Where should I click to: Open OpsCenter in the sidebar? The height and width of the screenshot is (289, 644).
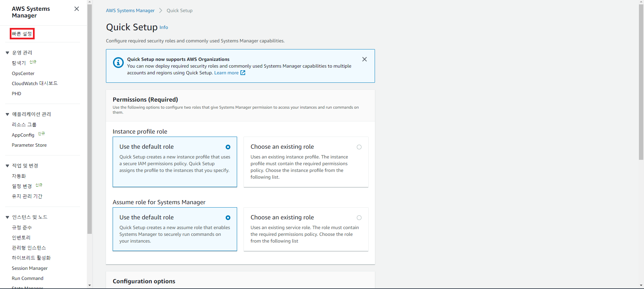(23, 73)
